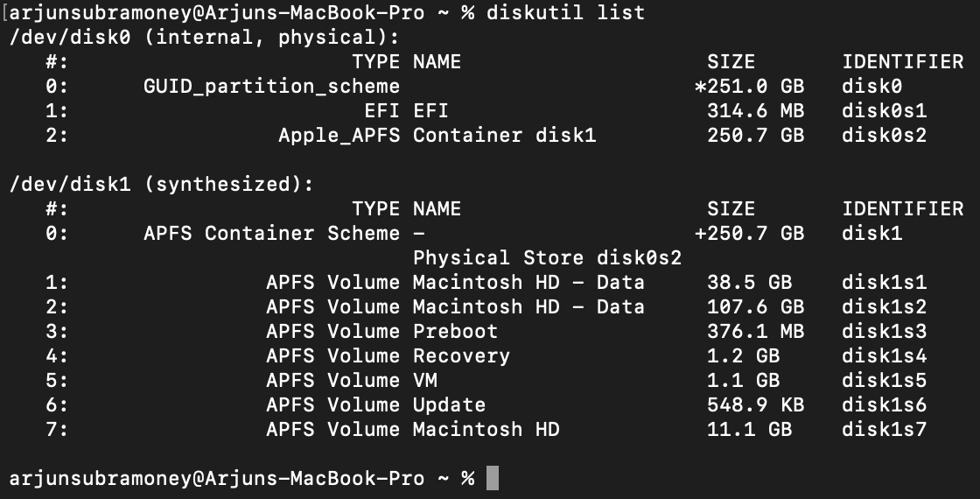This screenshot has width=980, height=499.
Task: Click the GUID_partition_scheme entry
Action: [271, 87]
